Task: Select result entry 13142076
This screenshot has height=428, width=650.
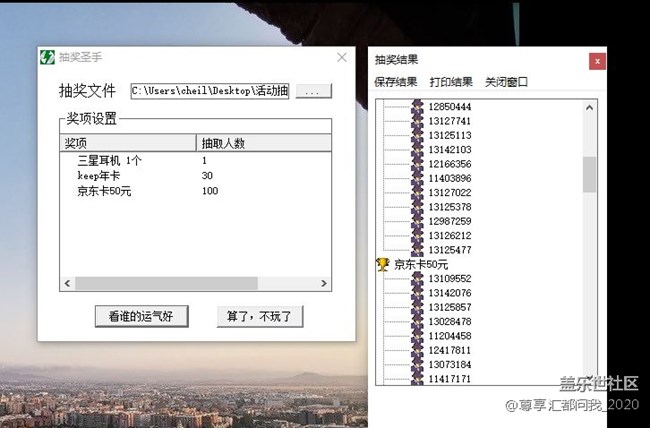Action: (450, 293)
